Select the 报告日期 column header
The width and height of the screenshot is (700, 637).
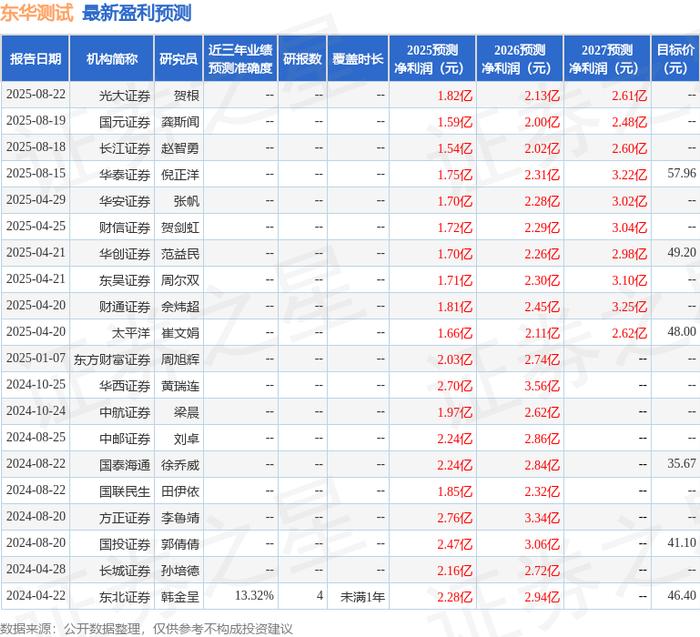tap(35, 58)
